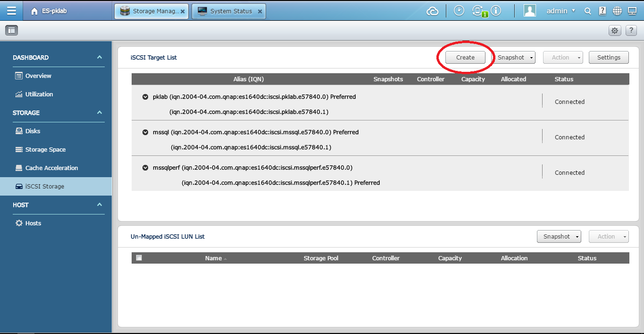
Task: Collapse the DASHBOARD section
Action: pyautogui.click(x=99, y=58)
